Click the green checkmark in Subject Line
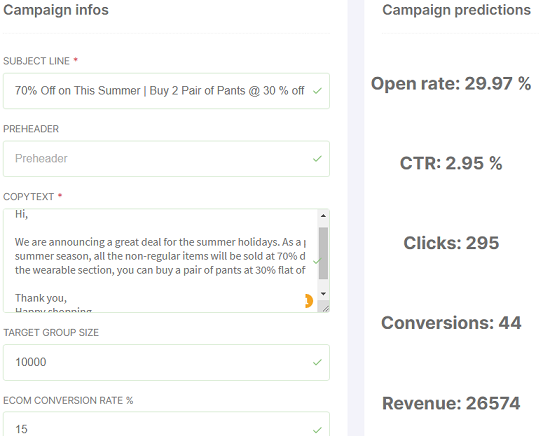 [x=317, y=91]
